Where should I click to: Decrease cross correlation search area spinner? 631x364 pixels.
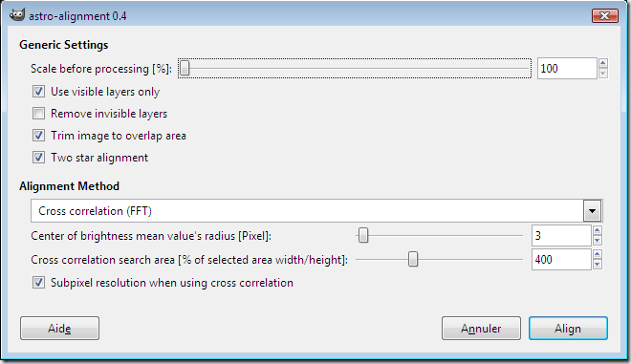pos(598,265)
